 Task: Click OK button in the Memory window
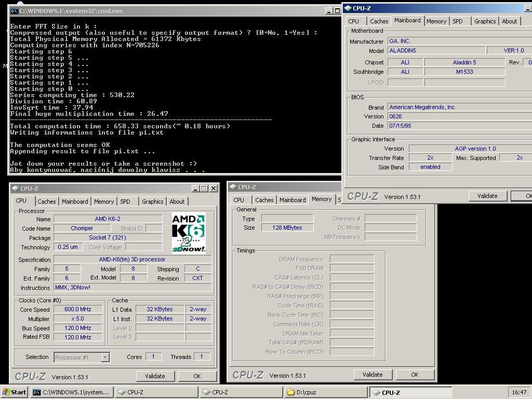[415, 375]
